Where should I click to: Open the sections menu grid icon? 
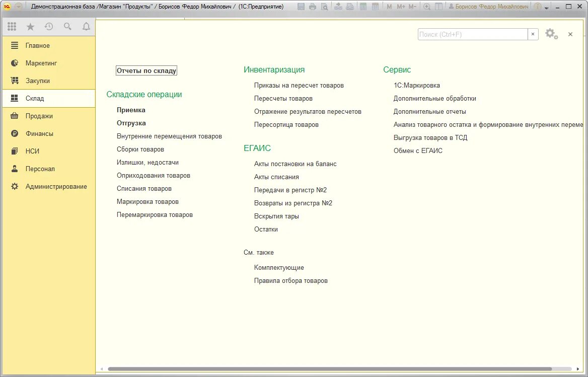pyautogui.click(x=12, y=26)
